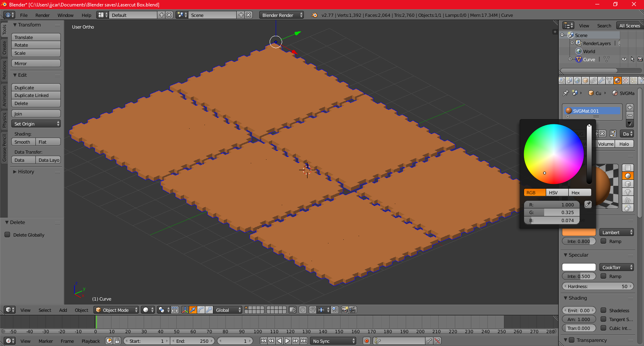The image size is (644, 346).
Task: Open the Blender Render engine dropdown
Action: tap(281, 15)
